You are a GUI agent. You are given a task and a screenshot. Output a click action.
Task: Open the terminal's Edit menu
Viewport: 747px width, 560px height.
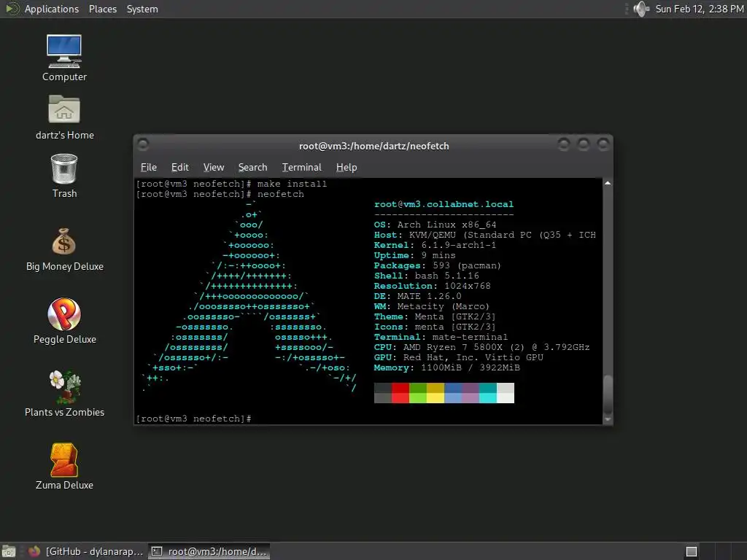[x=179, y=167]
